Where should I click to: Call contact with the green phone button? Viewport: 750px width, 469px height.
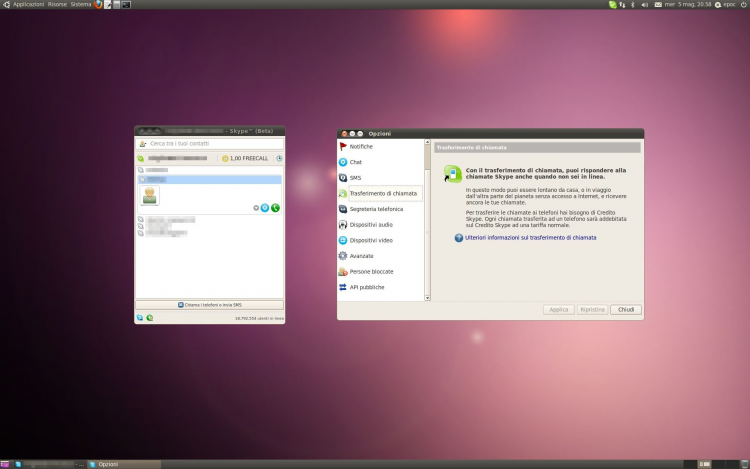275,208
